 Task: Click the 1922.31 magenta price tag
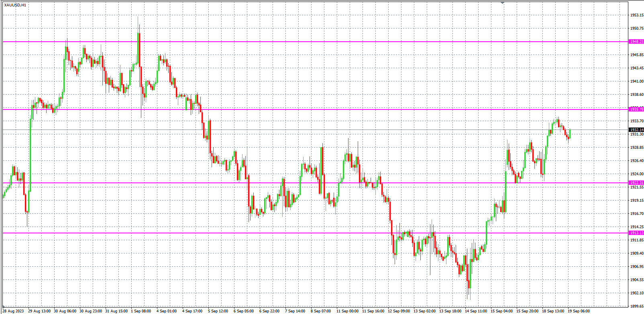click(636, 183)
